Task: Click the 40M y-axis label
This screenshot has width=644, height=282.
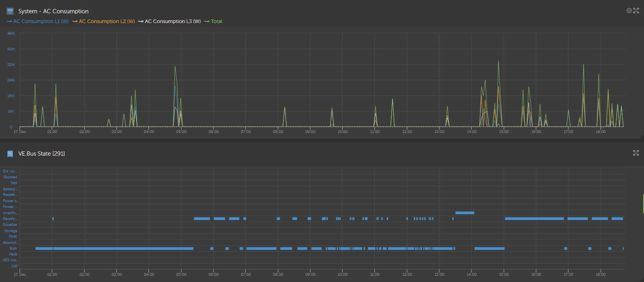Action: click(x=11, y=49)
